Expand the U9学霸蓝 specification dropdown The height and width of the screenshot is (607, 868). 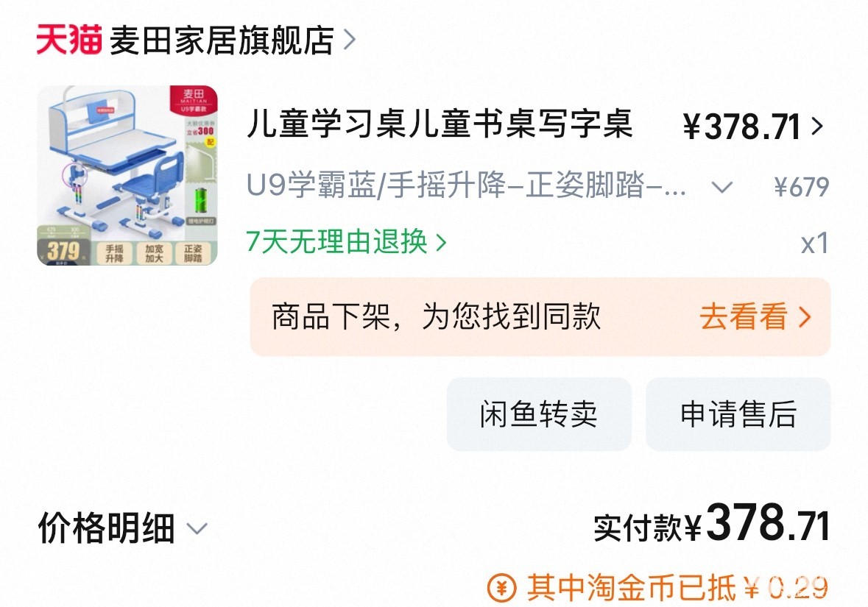[x=722, y=187]
